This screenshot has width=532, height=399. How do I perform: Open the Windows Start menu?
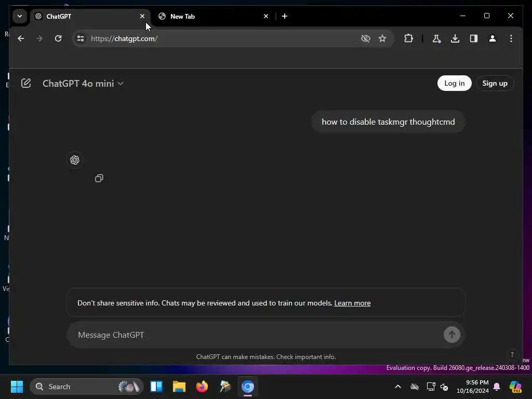tap(17, 387)
